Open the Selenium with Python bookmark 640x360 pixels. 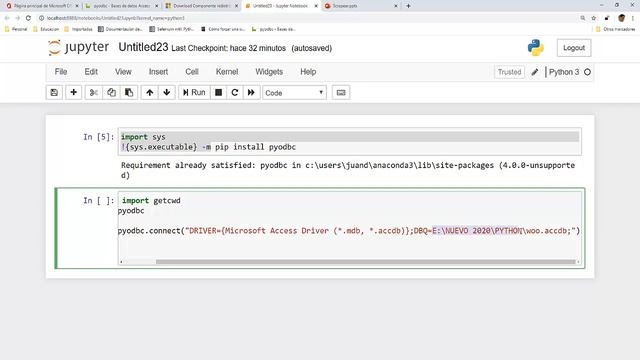(x=171, y=29)
